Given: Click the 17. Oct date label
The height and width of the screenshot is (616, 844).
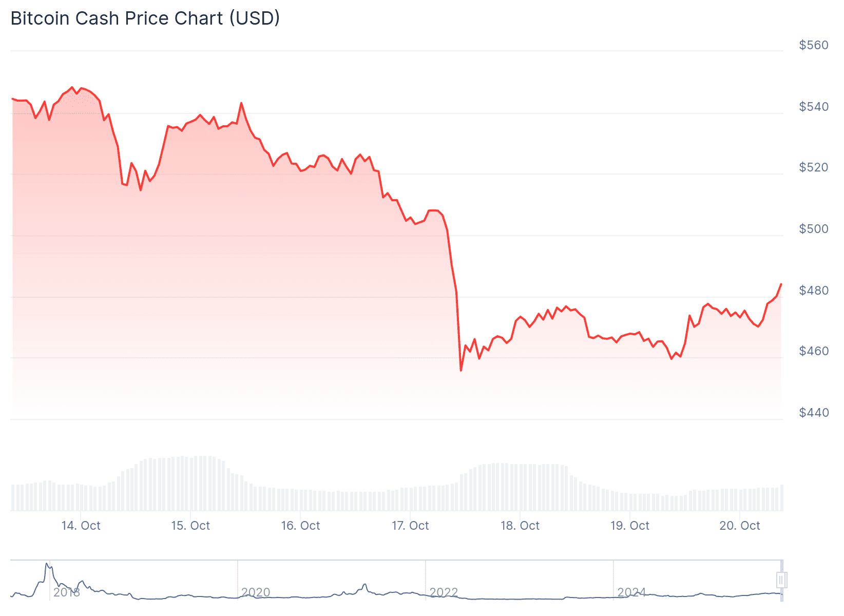Looking at the screenshot, I should pyautogui.click(x=410, y=526).
